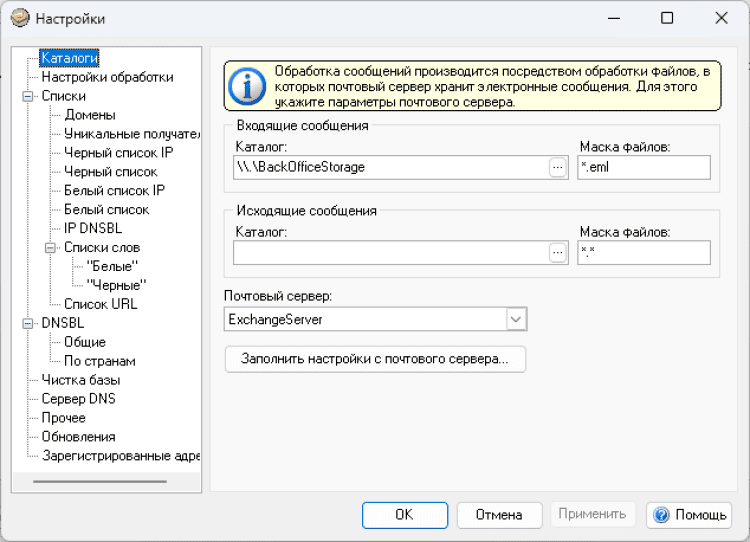
Task: Collapse the Списки tree node
Action: point(27,96)
